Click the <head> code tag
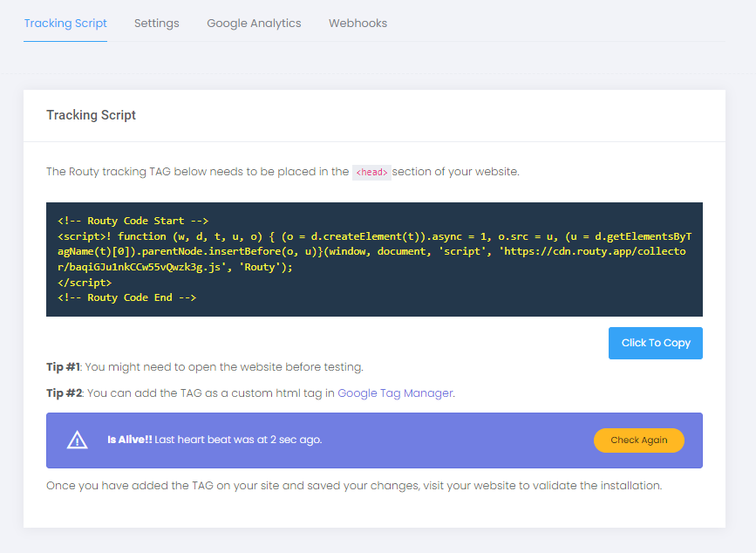 point(371,172)
